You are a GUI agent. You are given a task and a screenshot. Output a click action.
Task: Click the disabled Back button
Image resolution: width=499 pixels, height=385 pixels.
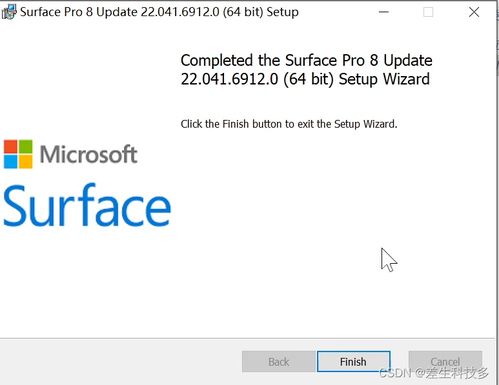(279, 362)
